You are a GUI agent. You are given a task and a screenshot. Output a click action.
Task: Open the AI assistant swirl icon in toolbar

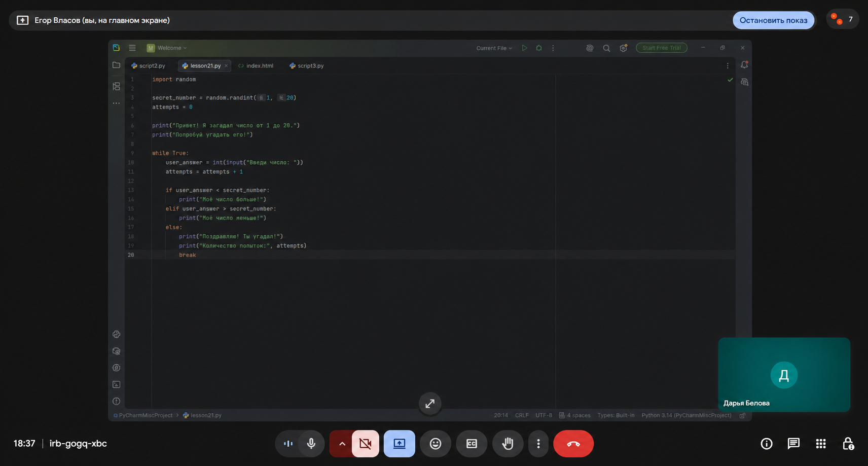coord(590,48)
